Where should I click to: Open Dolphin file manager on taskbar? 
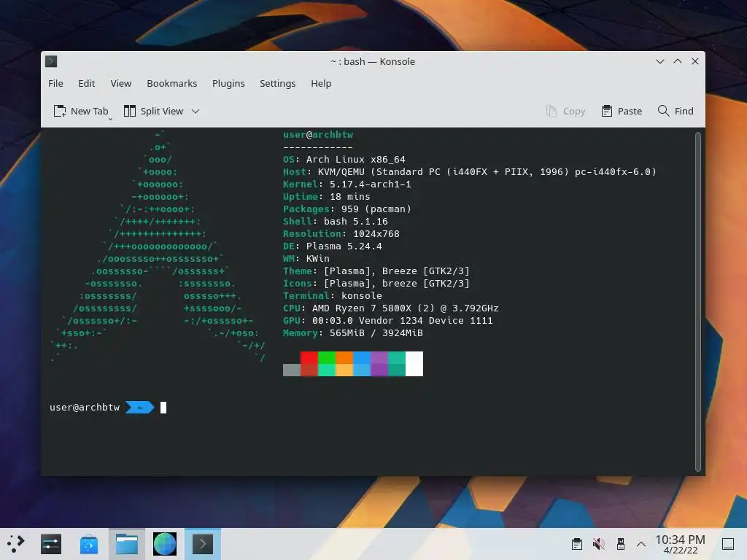[127, 544]
